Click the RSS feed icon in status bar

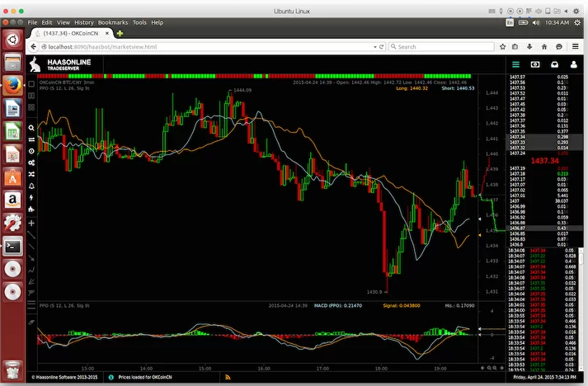pyautogui.click(x=228, y=377)
